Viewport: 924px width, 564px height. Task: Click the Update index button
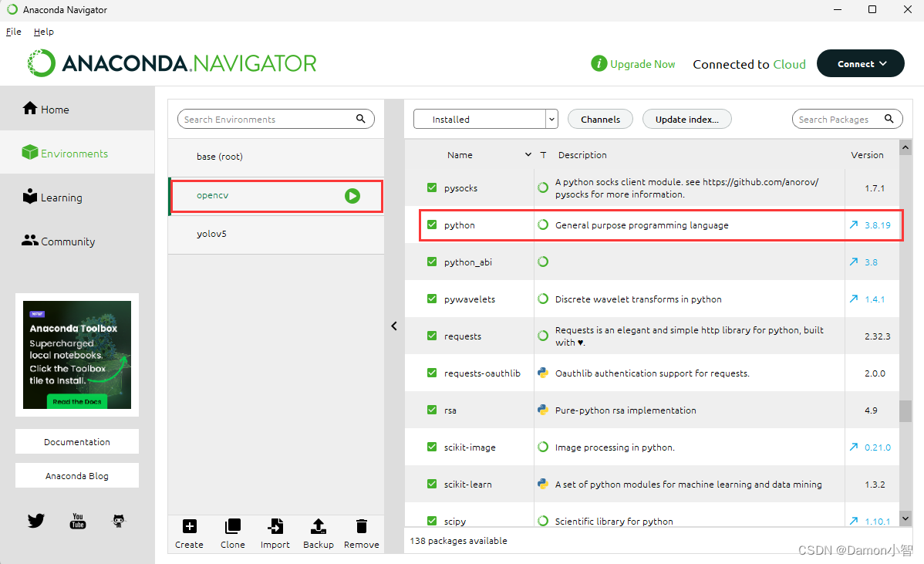(686, 120)
